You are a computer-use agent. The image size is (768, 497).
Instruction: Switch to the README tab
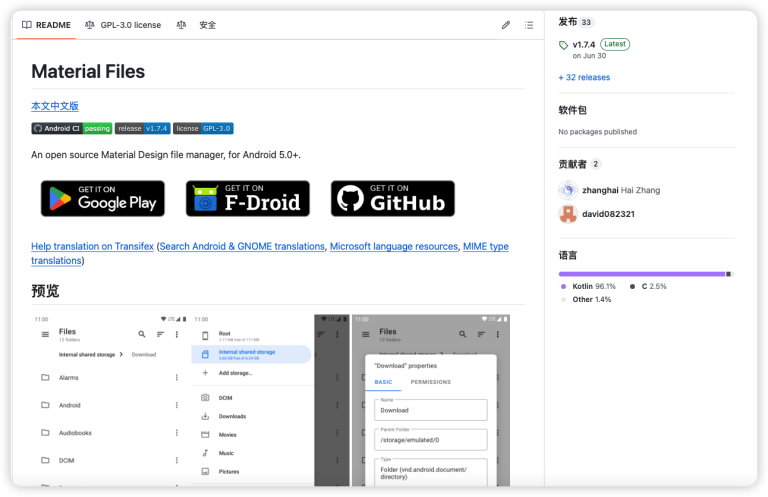[45, 25]
